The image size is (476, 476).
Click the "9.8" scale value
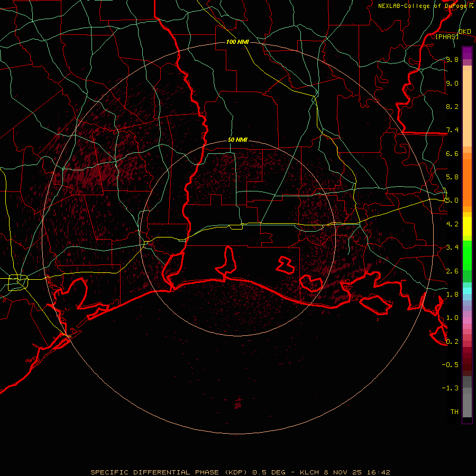click(x=452, y=59)
